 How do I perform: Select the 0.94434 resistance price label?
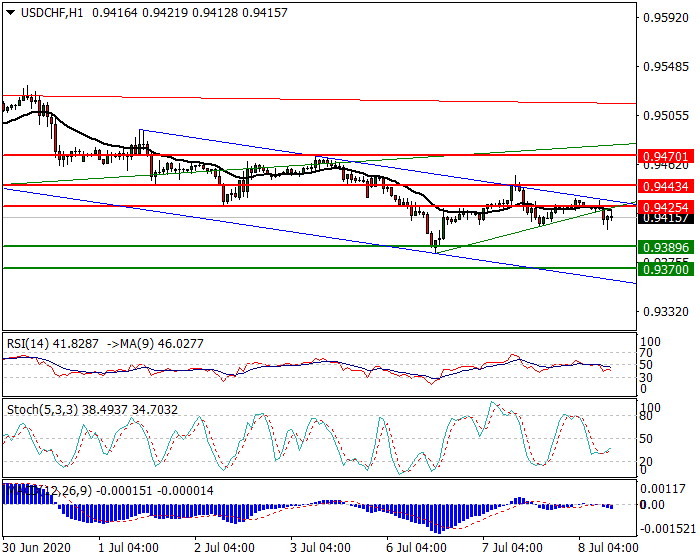pos(666,186)
